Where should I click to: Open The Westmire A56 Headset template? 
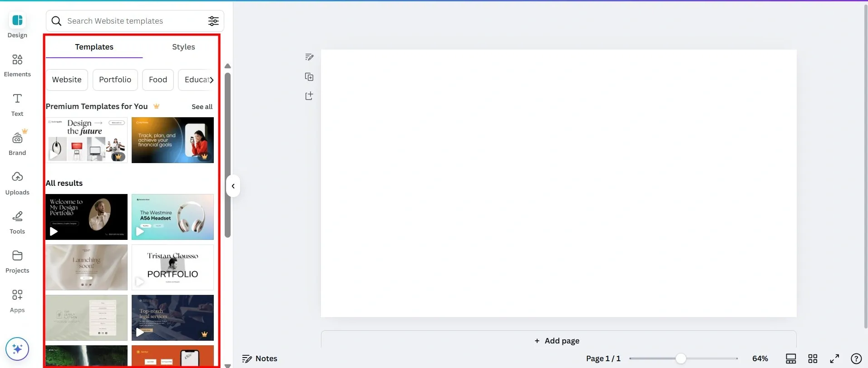point(173,217)
